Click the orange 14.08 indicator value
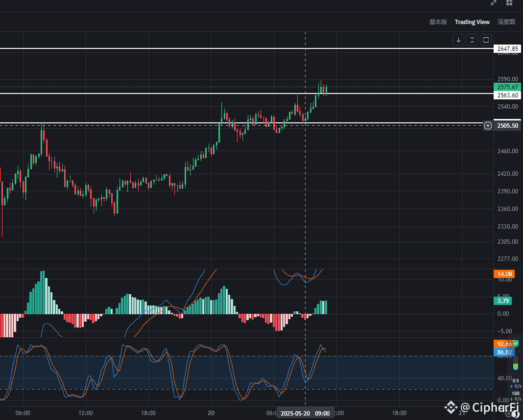Image resolution: width=523 pixels, height=420 pixels. [x=504, y=274]
